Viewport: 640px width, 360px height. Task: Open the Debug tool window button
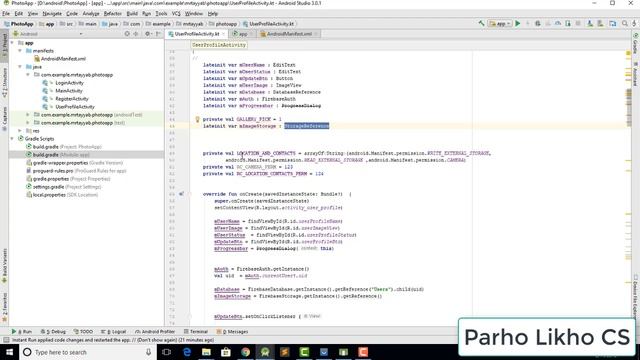(53, 331)
